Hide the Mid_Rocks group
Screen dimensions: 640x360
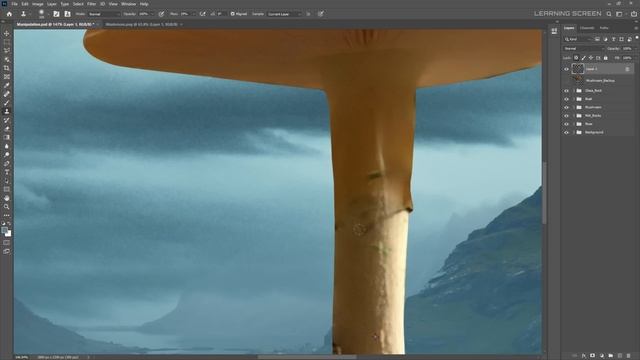(x=566, y=116)
